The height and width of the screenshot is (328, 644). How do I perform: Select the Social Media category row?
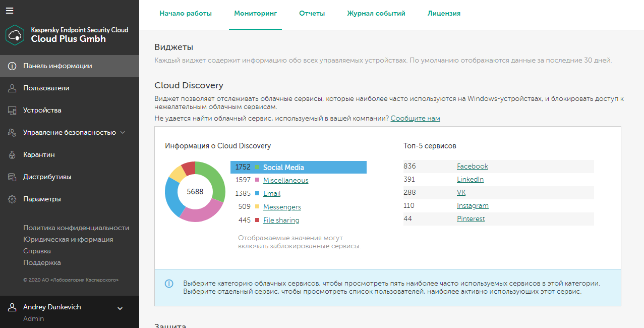point(299,167)
